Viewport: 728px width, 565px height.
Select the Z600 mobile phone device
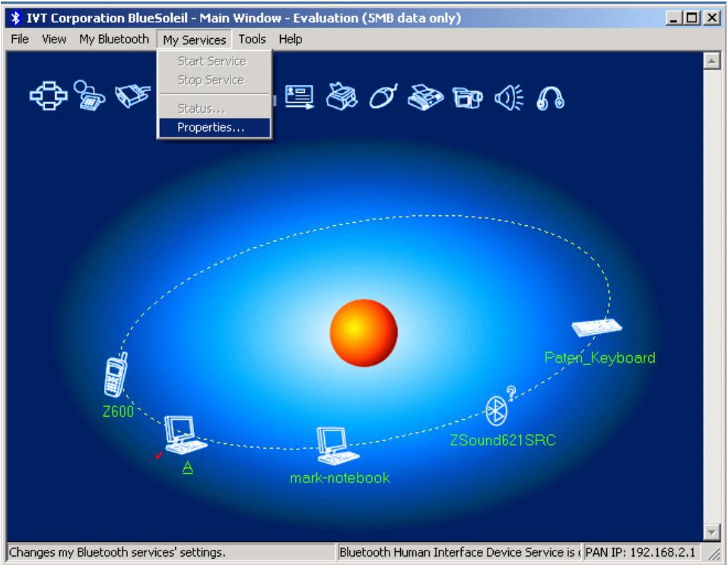(115, 375)
